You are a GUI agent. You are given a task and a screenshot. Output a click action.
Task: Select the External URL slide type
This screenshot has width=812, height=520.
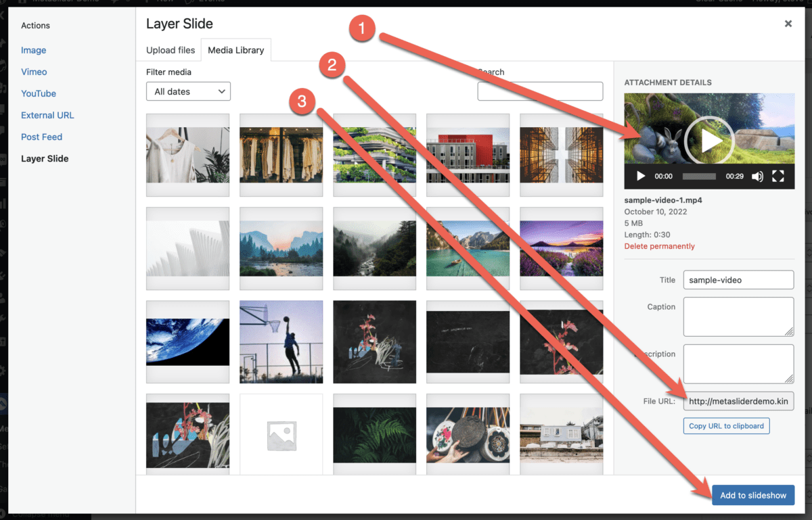[47, 115]
